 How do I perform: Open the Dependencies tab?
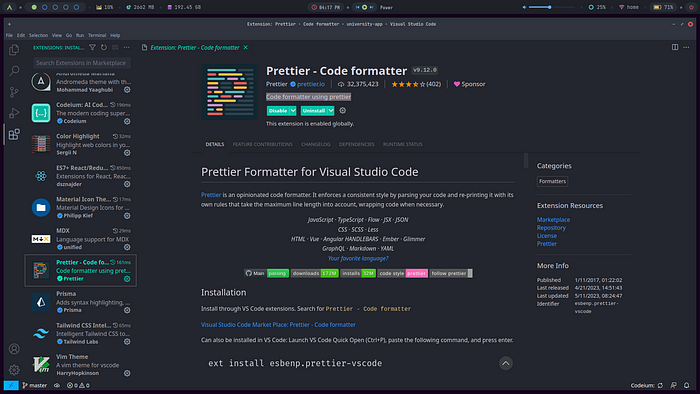coord(357,144)
